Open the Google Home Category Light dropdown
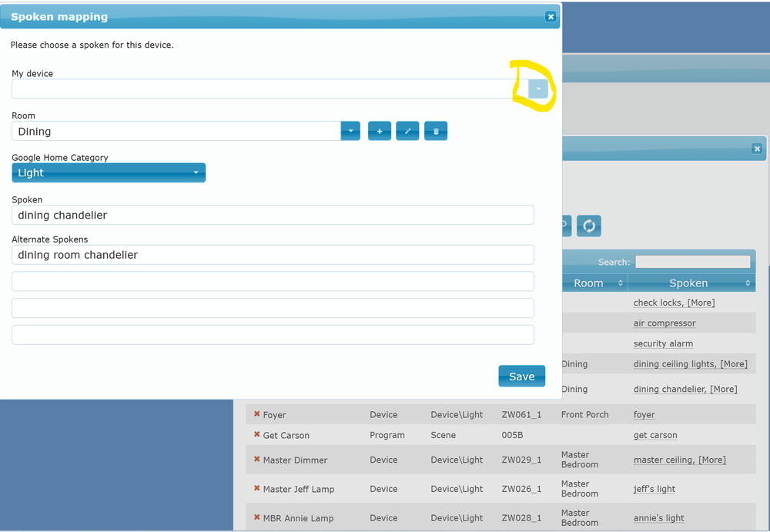The height and width of the screenshot is (532, 770). tap(109, 173)
